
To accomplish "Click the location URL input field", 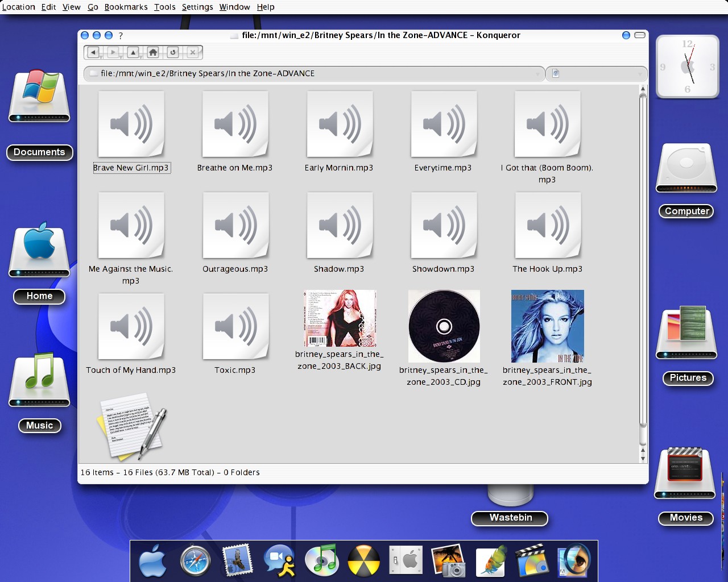I will [x=313, y=73].
